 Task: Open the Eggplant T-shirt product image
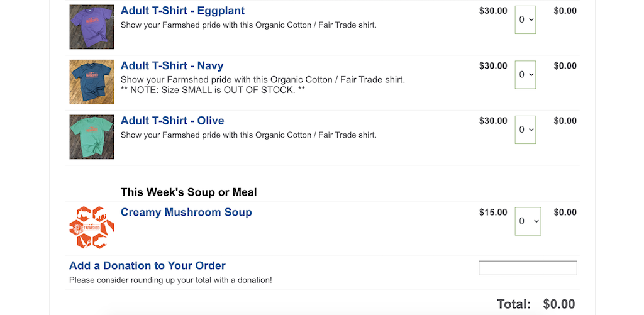pyautogui.click(x=92, y=27)
